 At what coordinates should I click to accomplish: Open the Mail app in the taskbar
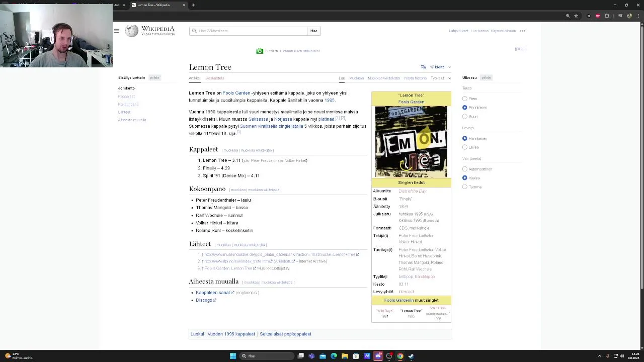(323, 356)
